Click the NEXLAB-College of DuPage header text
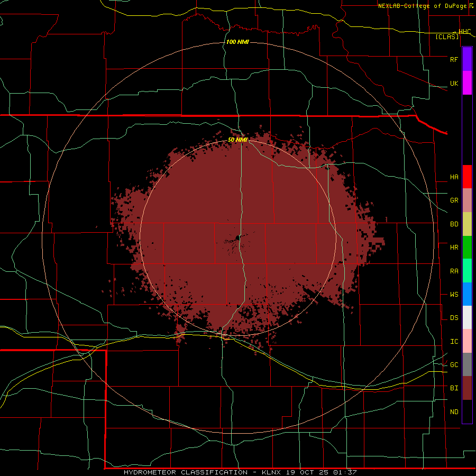 [x=423, y=6]
